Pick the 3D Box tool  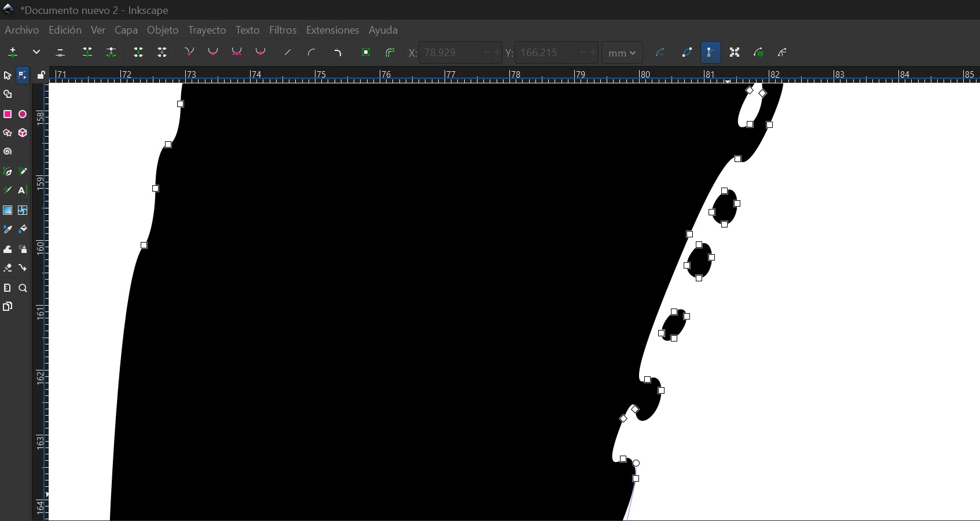(x=23, y=133)
